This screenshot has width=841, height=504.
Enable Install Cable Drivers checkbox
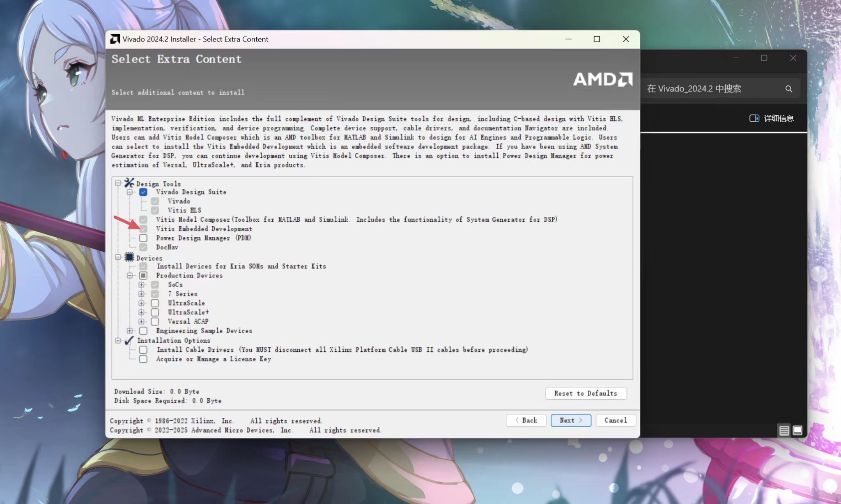point(143,350)
